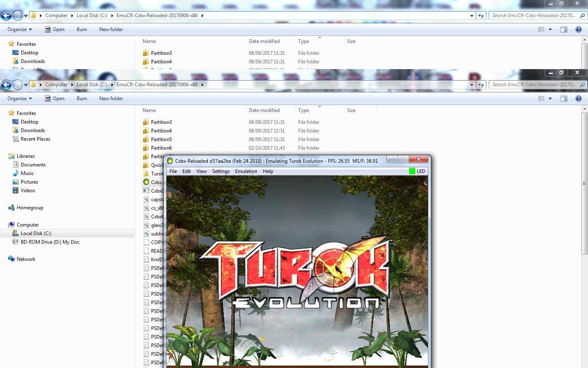Click the Network icon in navigation pane
This screenshot has height=368, width=588.
coord(11,259)
